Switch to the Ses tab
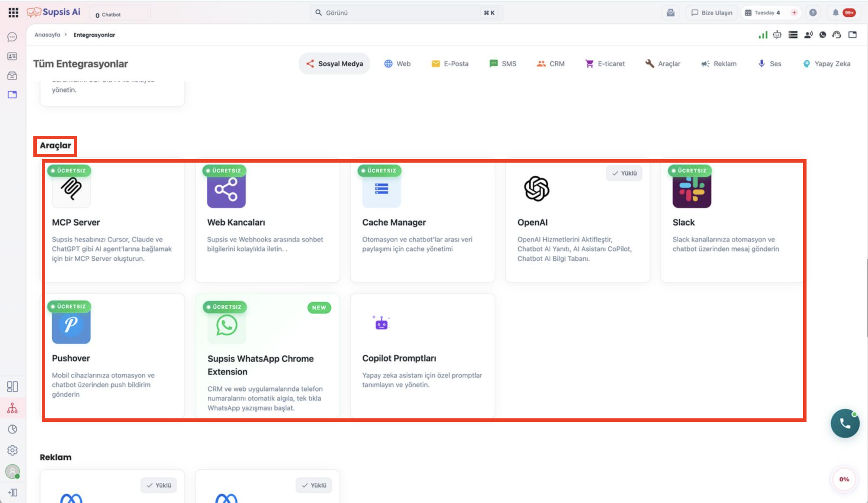 [x=769, y=64]
